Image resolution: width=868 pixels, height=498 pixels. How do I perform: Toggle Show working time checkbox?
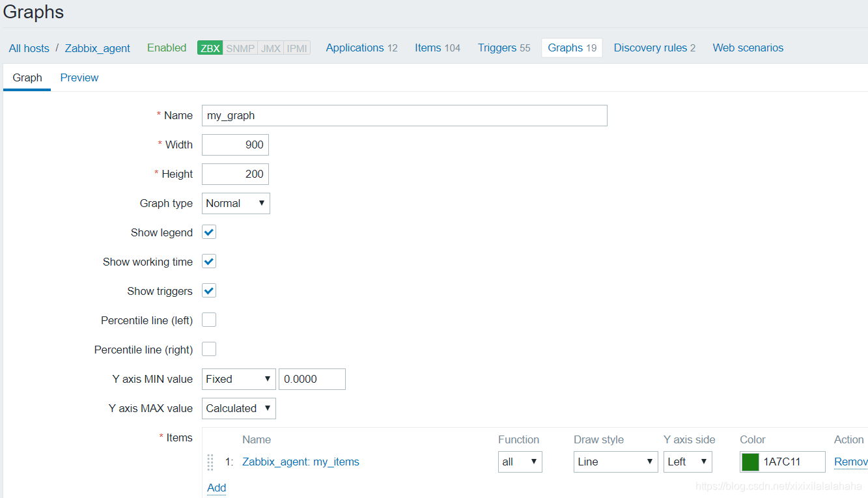click(x=209, y=262)
